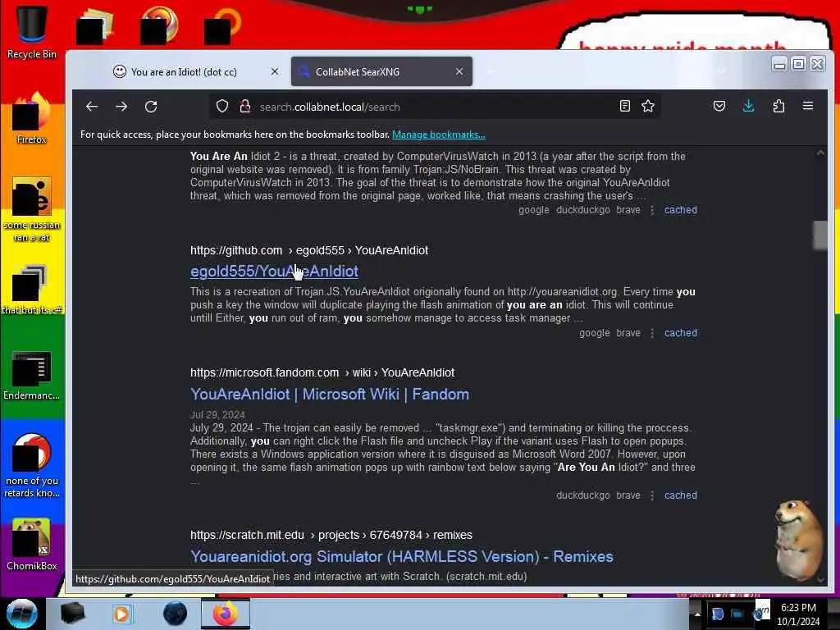The height and width of the screenshot is (630, 840).
Task: Open the egold555/YouAreAnIdiot result link
Action: (x=274, y=272)
